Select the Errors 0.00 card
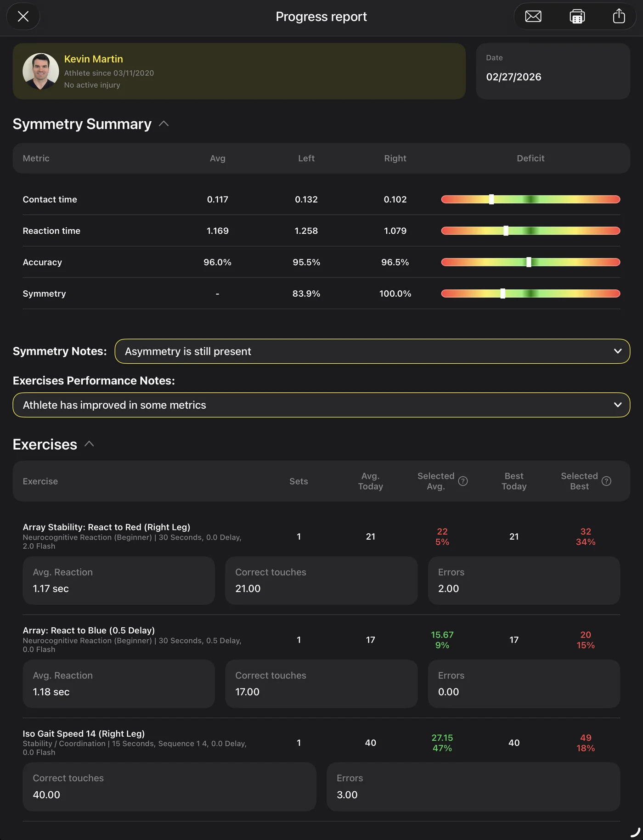 click(x=524, y=684)
